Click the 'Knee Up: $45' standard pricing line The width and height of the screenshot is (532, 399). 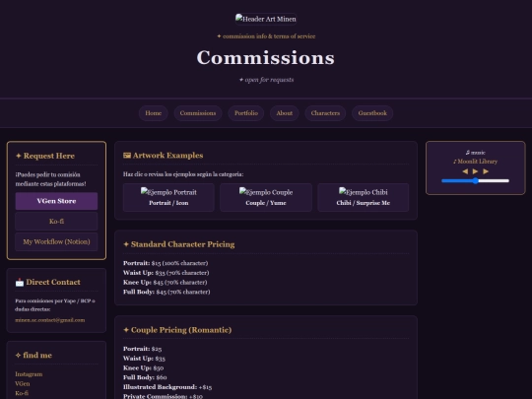(x=165, y=282)
